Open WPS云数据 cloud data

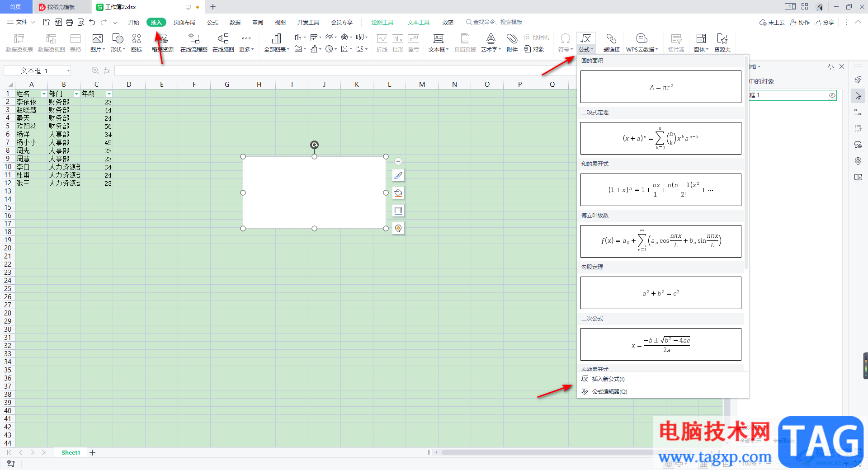pyautogui.click(x=642, y=43)
